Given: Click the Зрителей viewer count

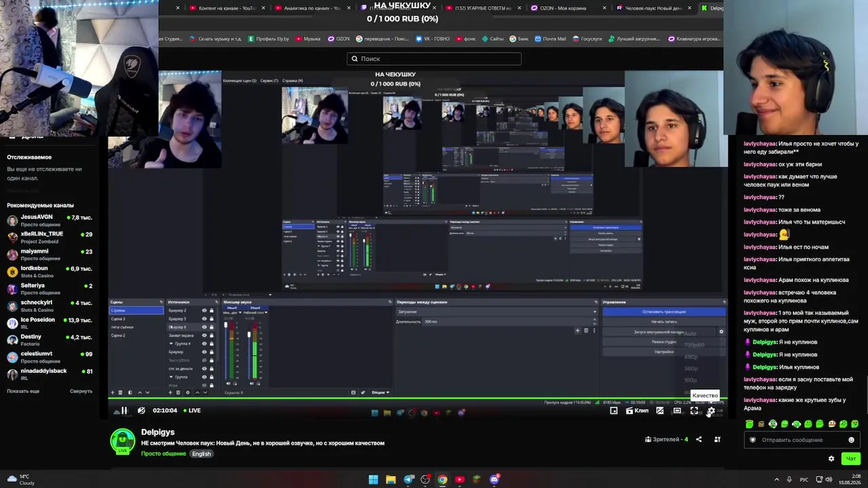Looking at the screenshot, I should [667, 439].
